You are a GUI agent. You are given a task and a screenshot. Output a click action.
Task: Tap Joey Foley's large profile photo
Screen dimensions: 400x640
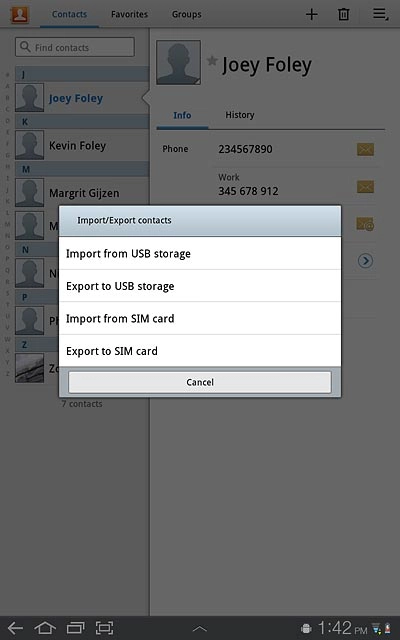(x=178, y=62)
